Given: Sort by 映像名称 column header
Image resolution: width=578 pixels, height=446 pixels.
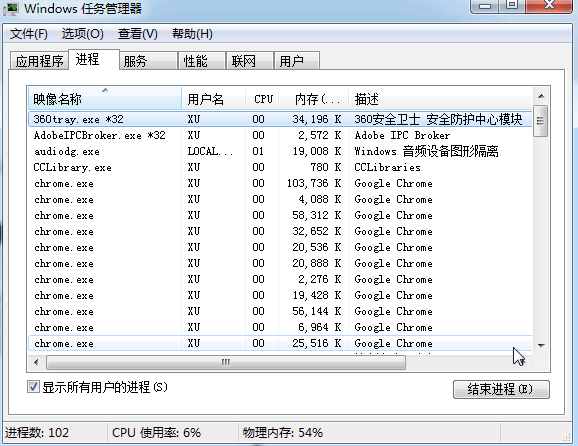Looking at the screenshot, I should coord(105,99).
